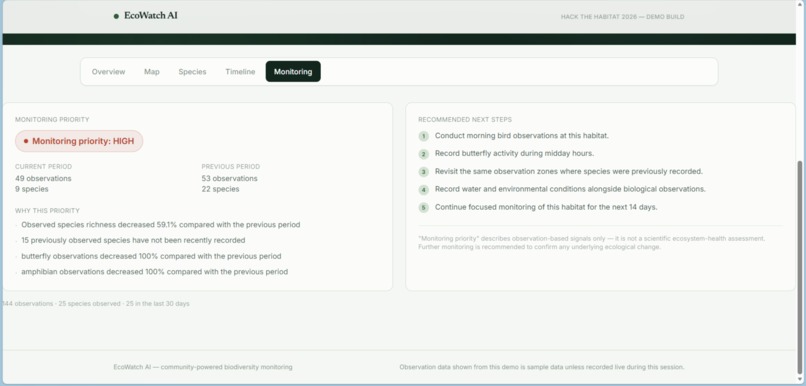
Task: Click the green dot beside EcoWatch AI
Action: tap(116, 16)
